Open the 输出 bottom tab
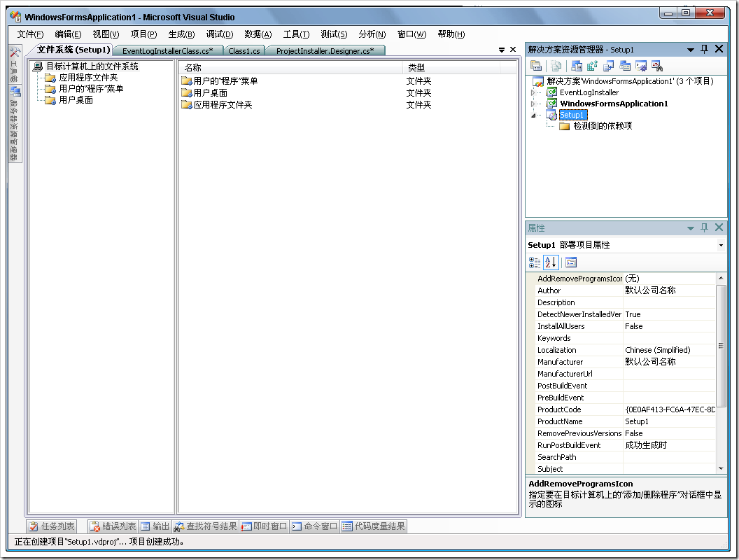Screen dimensions: 739x560 [x=155, y=526]
